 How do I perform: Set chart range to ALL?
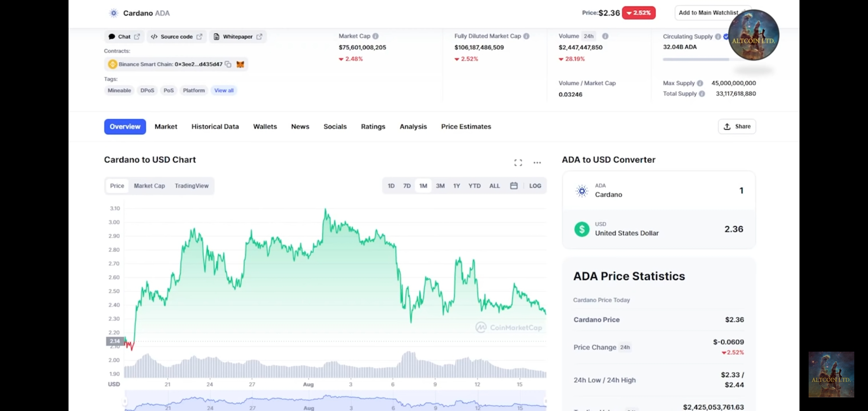pos(495,186)
